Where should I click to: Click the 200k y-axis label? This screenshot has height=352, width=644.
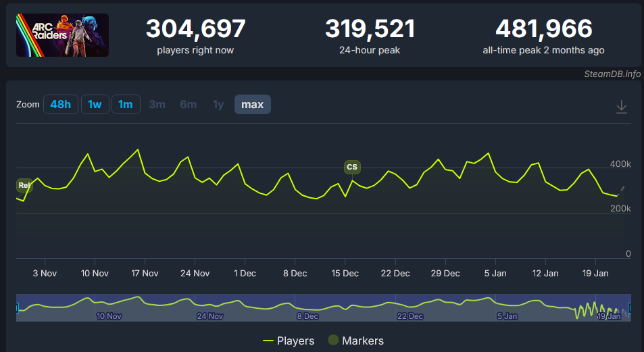(620, 209)
